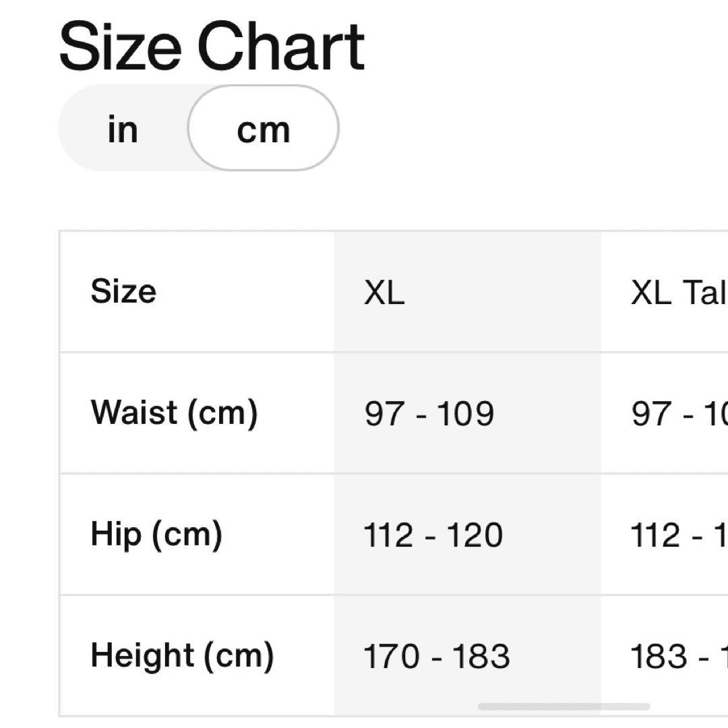This screenshot has height=728, width=728.
Task: Click the rounded cm pill button
Action: pyautogui.click(x=263, y=129)
